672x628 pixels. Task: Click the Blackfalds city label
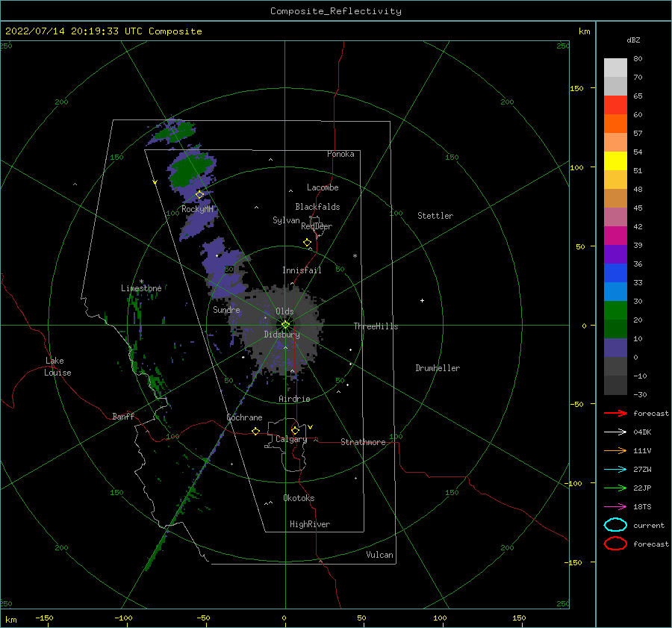317,207
